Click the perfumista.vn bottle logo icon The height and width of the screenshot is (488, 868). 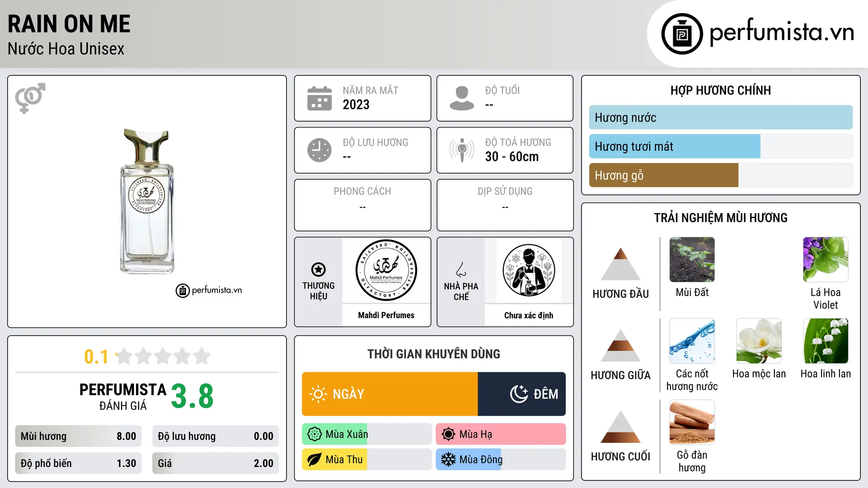click(682, 34)
